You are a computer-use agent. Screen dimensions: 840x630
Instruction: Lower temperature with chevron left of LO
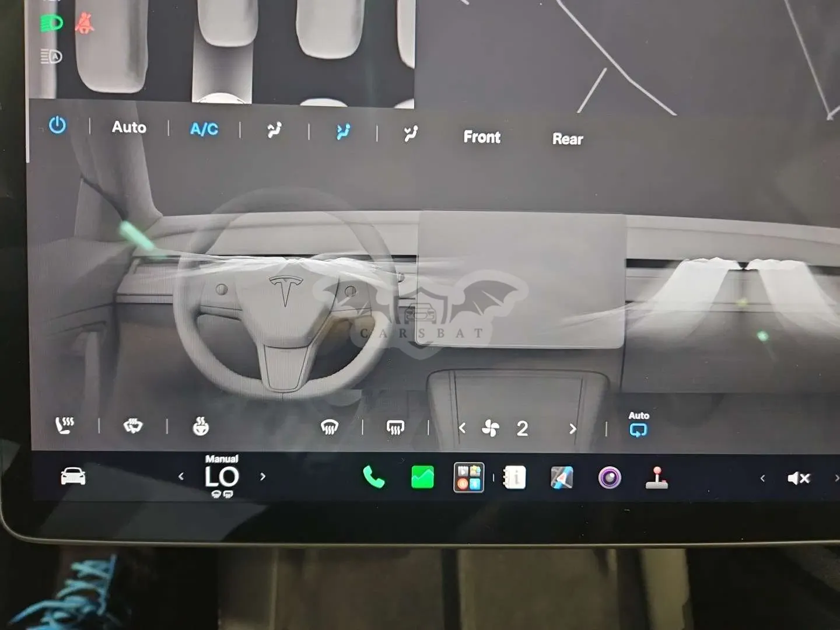pos(181,477)
